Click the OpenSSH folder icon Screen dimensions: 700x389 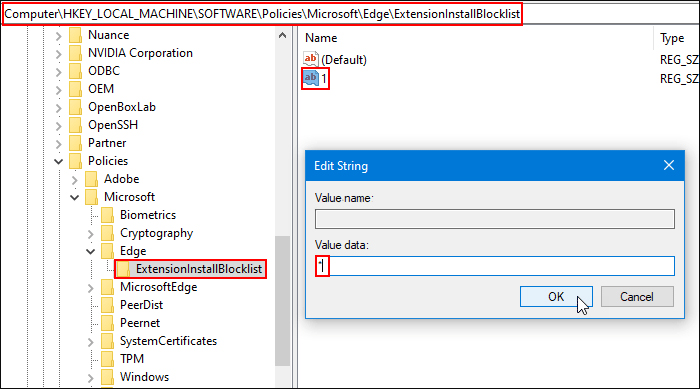(75, 125)
